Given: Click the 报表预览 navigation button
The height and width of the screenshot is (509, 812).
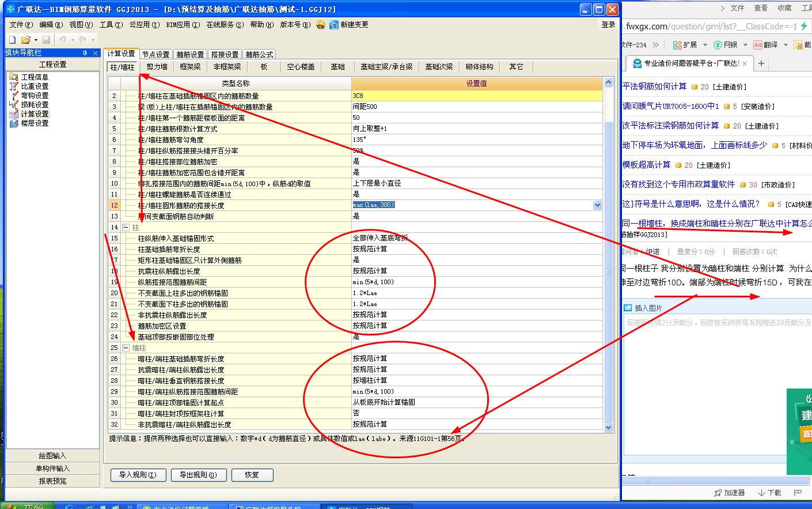Looking at the screenshot, I should pyautogui.click(x=53, y=481).
